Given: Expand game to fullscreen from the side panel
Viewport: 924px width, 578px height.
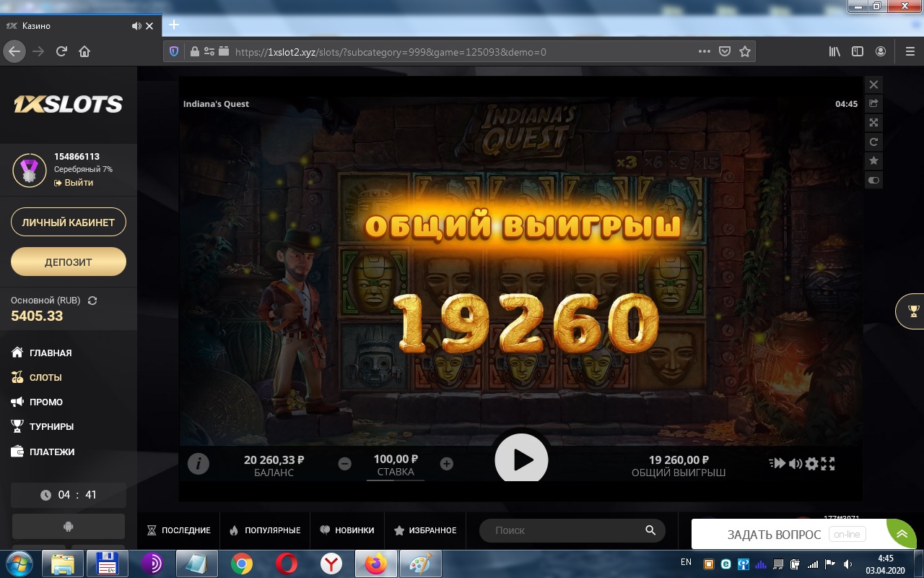Looking at the screenshot, I should (873, 123).
